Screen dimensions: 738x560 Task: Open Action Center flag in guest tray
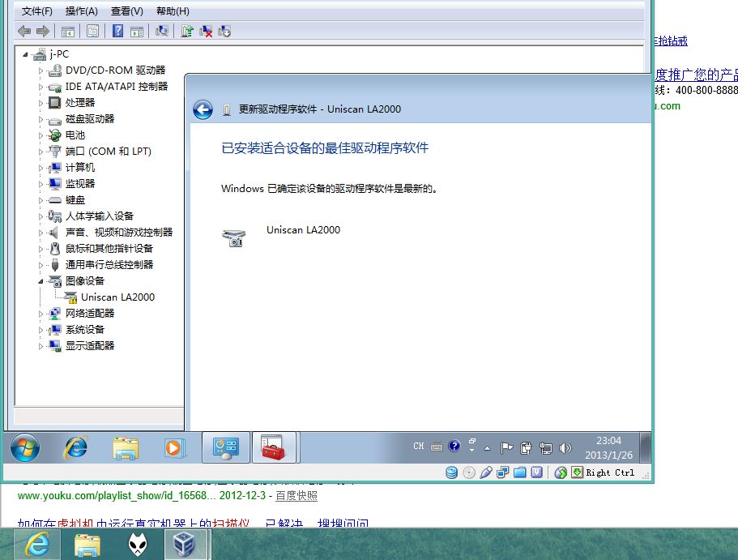point(506,447)
